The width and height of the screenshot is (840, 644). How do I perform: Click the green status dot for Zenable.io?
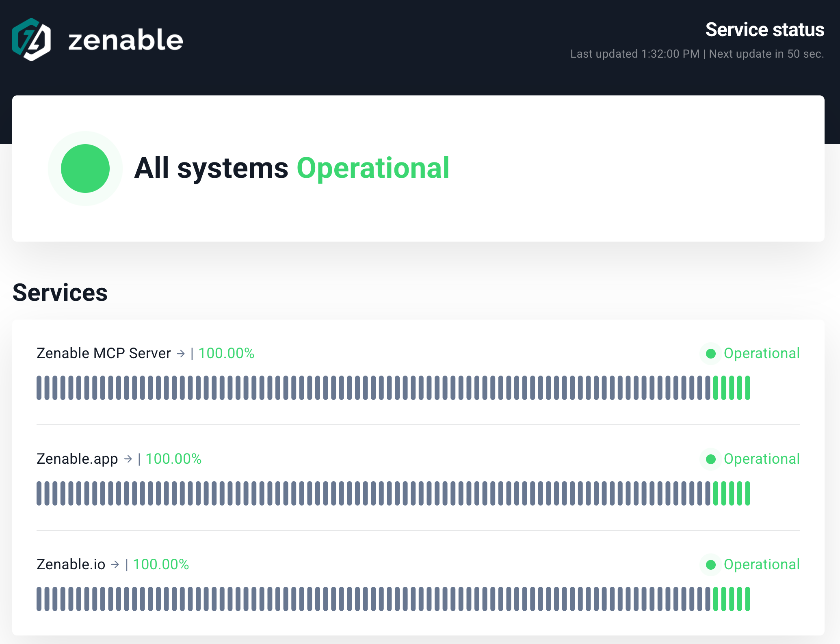711,565
